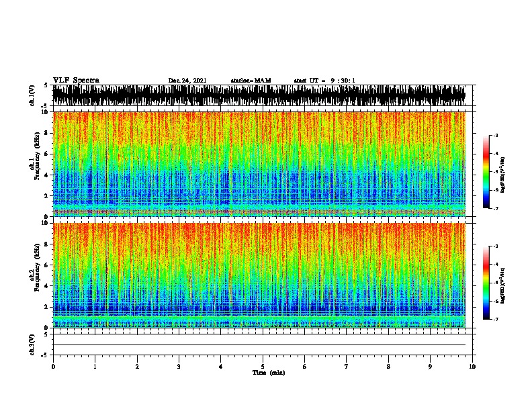532x411 pixels.
Task: Click the ch.3(V) axis label
Action: 32,345
